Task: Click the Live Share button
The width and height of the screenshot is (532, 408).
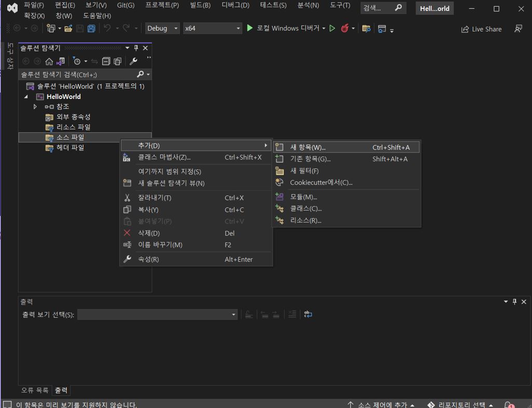Action: (x=482, y=29)
